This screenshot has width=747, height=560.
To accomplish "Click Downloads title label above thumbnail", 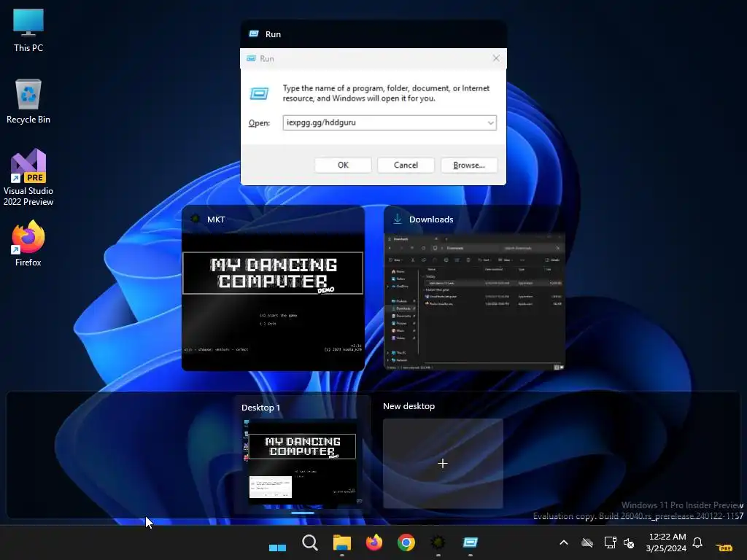I will [x=431, y=219].
